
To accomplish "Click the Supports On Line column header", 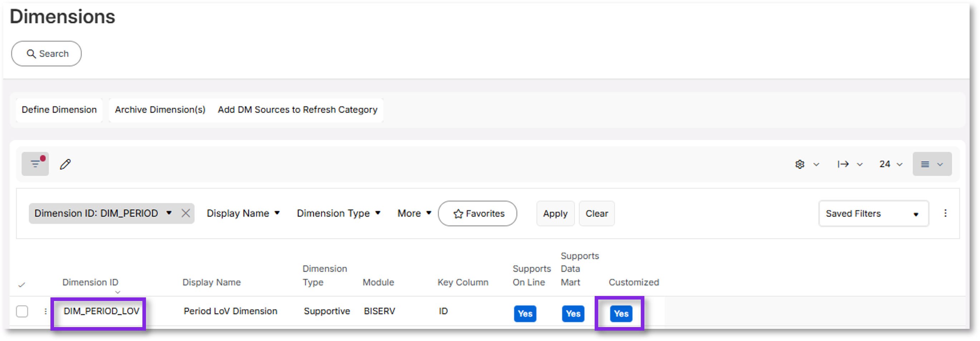I will click(531, 275).
